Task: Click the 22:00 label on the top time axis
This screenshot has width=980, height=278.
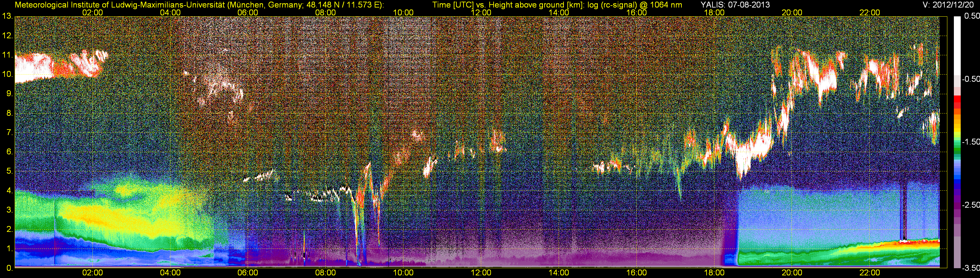Action: pos(870,12)
